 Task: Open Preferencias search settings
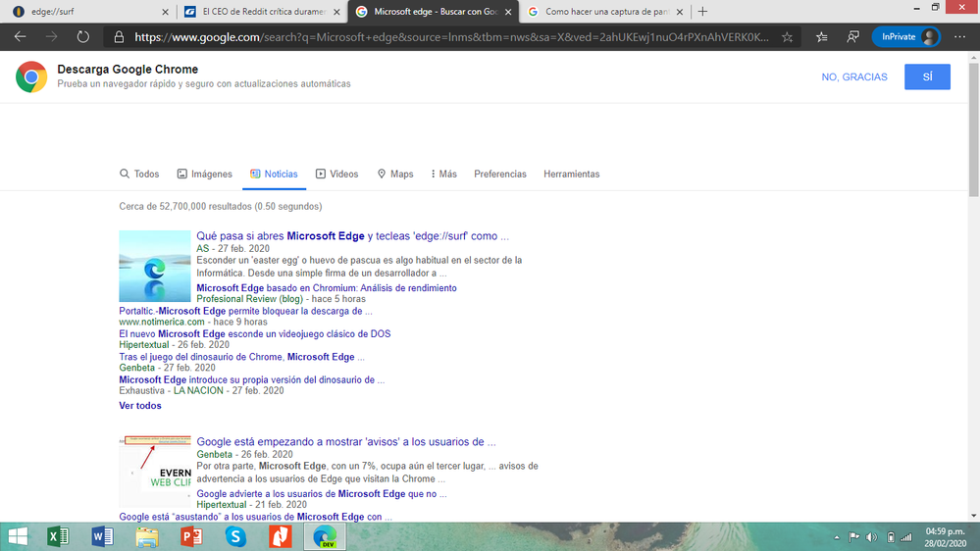click(x=500, y=174)
